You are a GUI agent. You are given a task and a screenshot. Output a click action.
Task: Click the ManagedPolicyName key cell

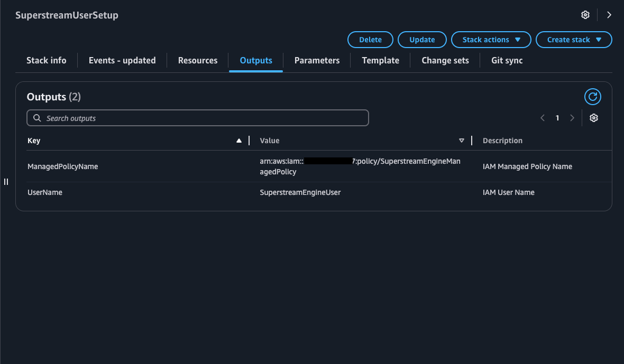pos(63,166)
